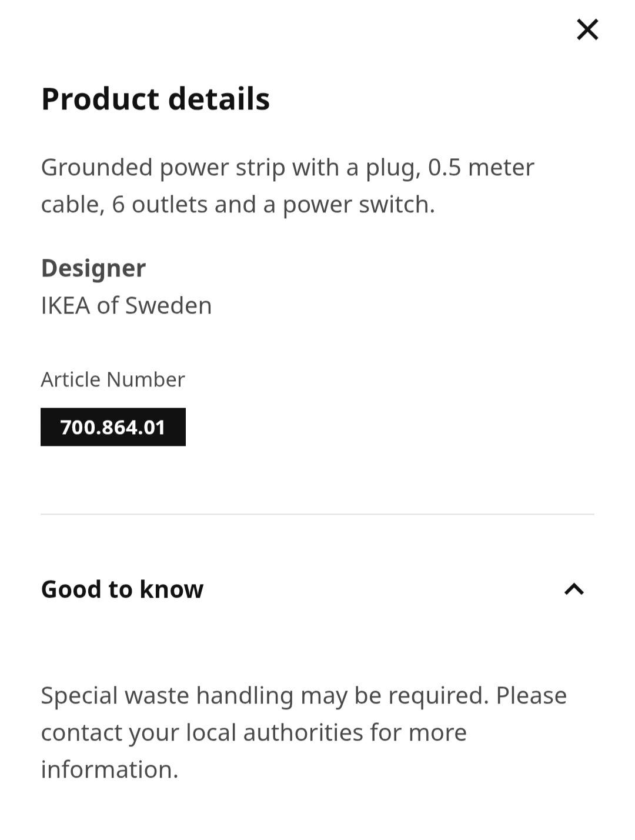Click the word Sweden under Designer
Image resolution: width=635 pixels, height=840 pixels.
pos(168,306)
